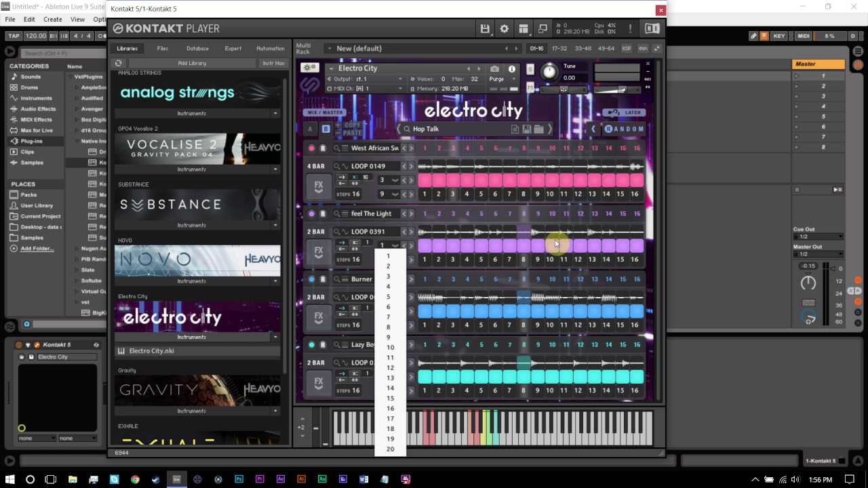Image resolution: width=868 pixels, height=488 pixels.
Task: Open Kontakt options gear icon
Action: pyautogui.click(x=504, y=28)
